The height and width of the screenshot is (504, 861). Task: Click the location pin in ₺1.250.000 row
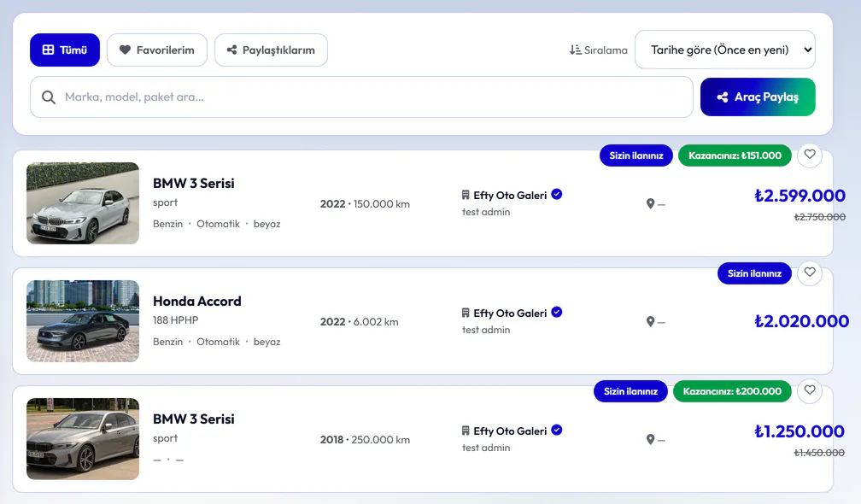coord(650,439)
